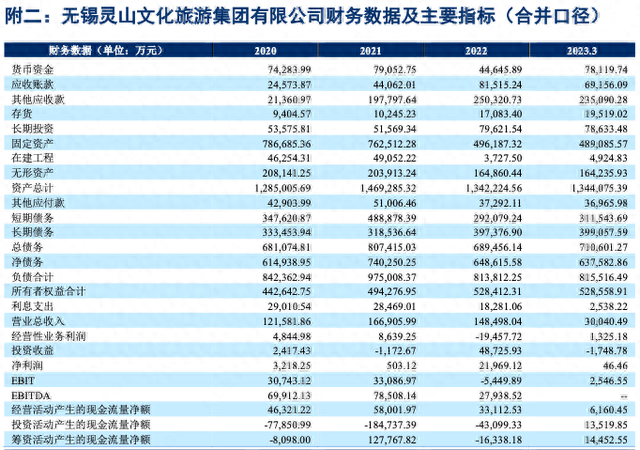Screen dimensions: 640x450
Task: Click the value 197,797.64
Action: [392, 100]
